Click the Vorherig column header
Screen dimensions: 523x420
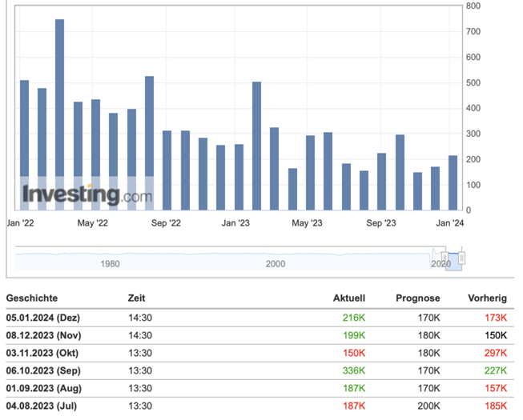[x=487, y=298]
